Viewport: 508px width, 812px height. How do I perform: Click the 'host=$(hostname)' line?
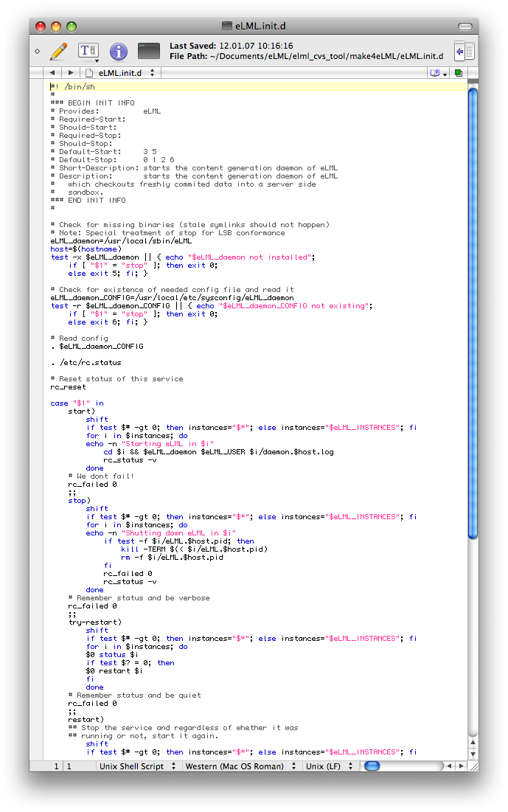pyautogui.click(x=86, y=249)
